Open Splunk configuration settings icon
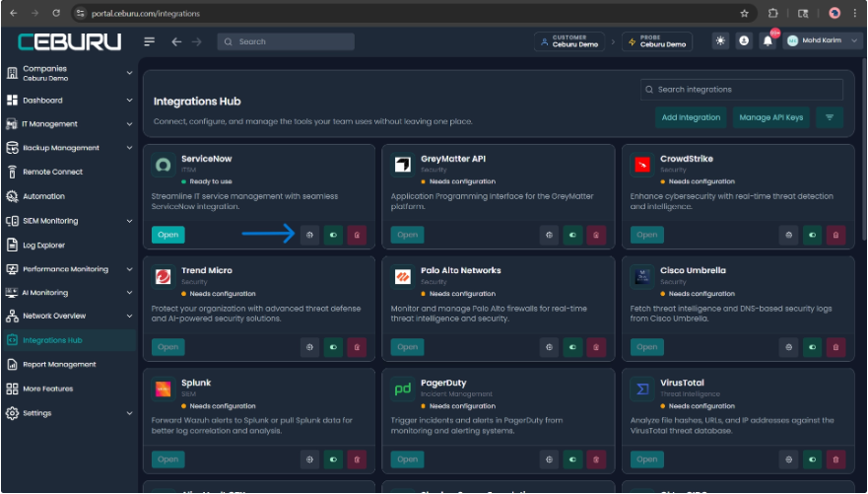 tap(309, 459)
